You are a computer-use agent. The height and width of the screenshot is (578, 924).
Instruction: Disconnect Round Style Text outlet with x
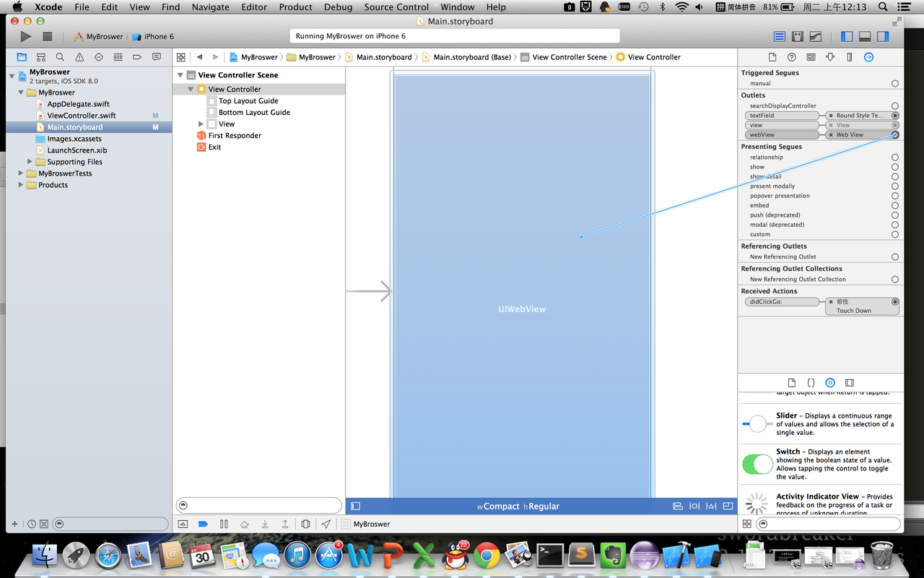[832, 116]
